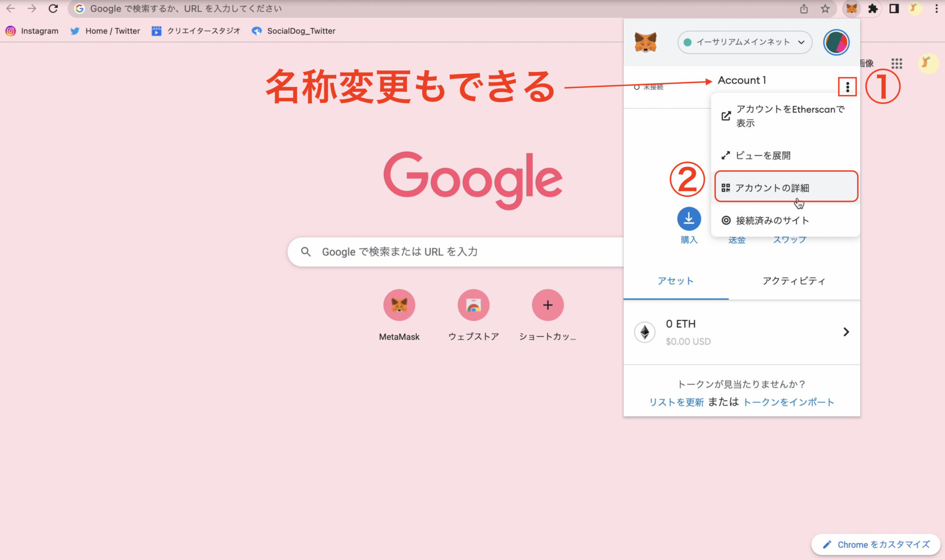Open the Chrome profile avatar in toolbar
This screenshot has width=945, height=560.
[x=915, y=8]
